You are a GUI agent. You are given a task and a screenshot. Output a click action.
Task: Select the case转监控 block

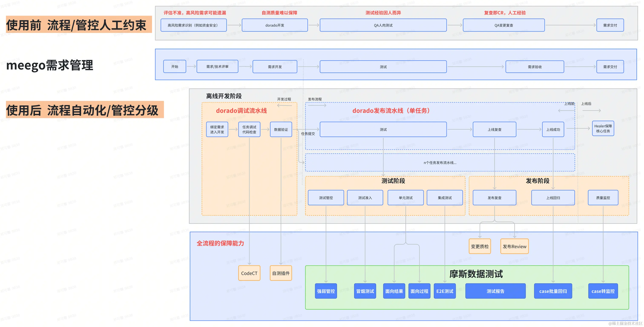tap(603, 291)
